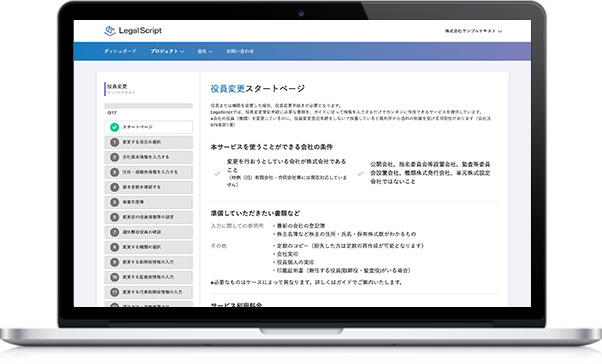602x364 pixels.
Task: Click the 準備していただきたい書類など heading
Action: point(255,213)
